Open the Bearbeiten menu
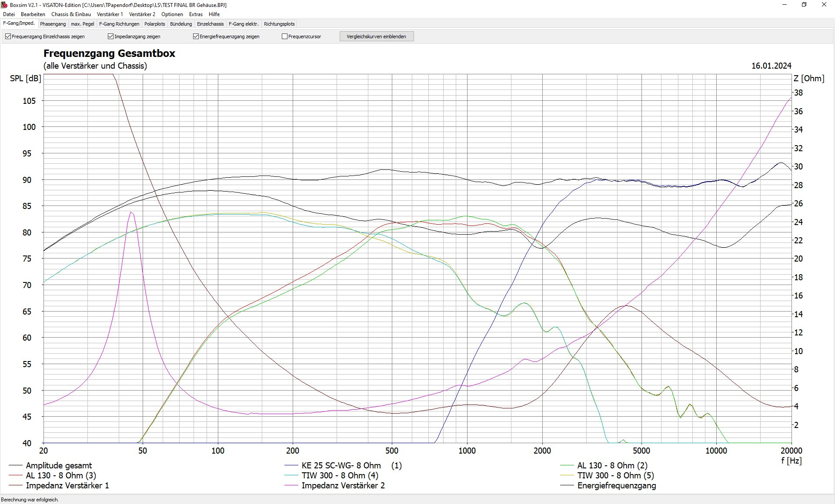835x504 pixels. coord(33,14)
